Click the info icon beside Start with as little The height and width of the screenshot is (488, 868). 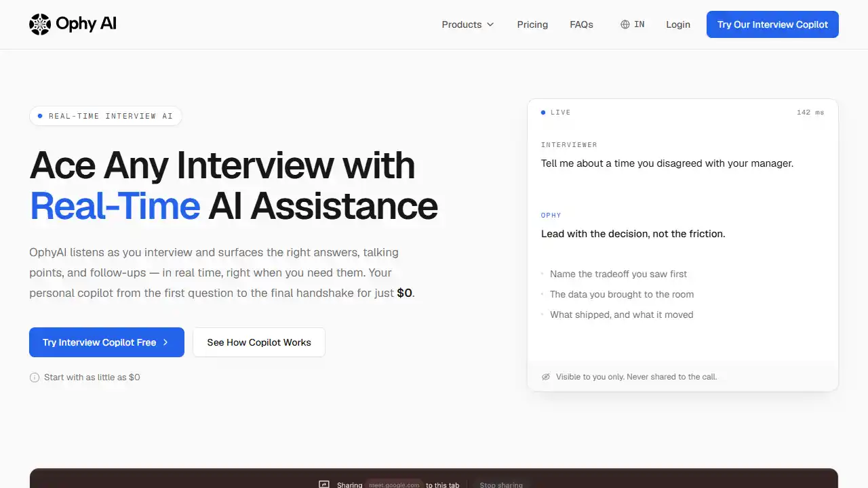pyautogui.click(x=35, y=378)
